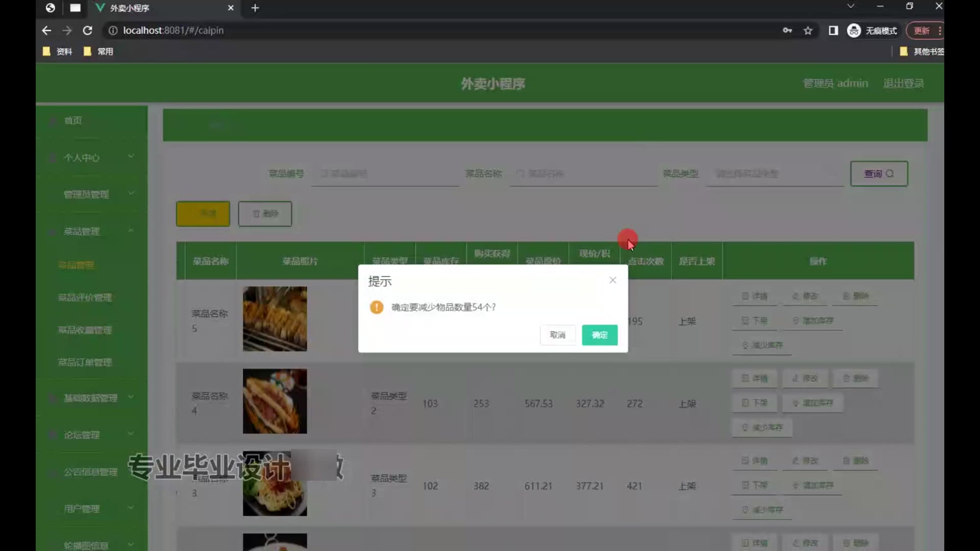The width and height of the screenshot is (980, 551).
Task: Expand the 基础数据管理 sidebar chevron
Action: click(131, 397)
